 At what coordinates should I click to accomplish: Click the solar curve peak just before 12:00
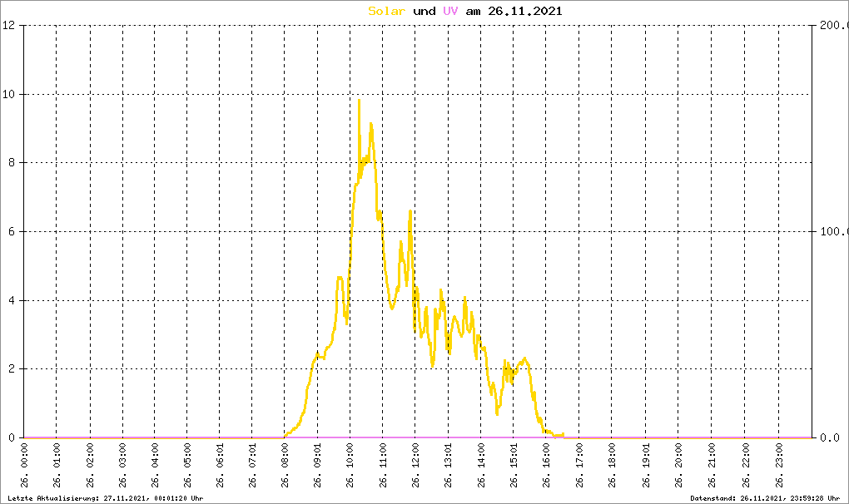pyautogui.click(x=410, y=212)
